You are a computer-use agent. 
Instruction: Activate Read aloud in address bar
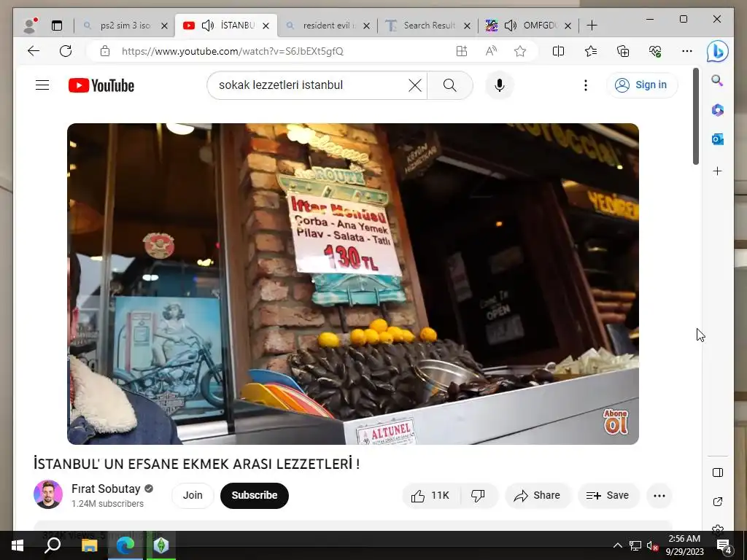click(491, 51)
